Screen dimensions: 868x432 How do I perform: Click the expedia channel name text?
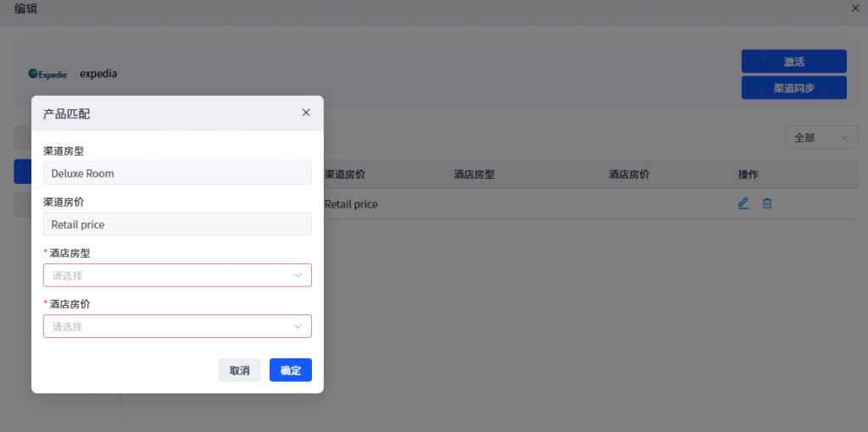click(x=98, y=74)
